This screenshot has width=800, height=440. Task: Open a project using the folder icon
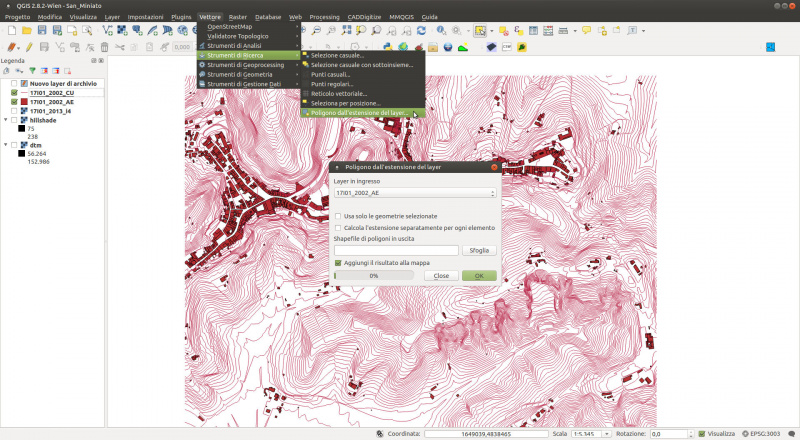pyautogui.click(x=27, y=31)
